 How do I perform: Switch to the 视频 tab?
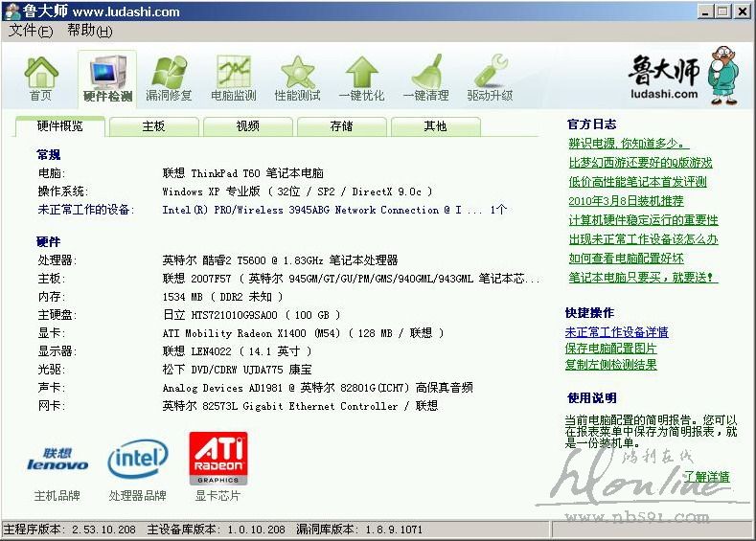pos(248,126)
